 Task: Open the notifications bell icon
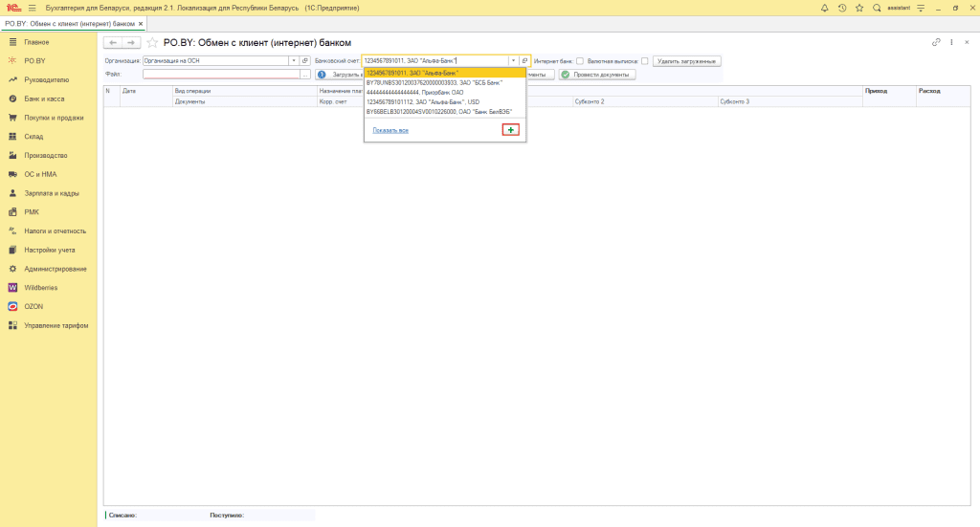825,8
